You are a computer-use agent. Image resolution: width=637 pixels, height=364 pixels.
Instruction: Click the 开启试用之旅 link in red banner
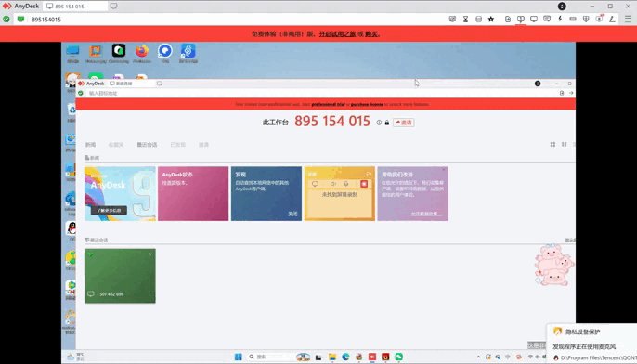337,34
